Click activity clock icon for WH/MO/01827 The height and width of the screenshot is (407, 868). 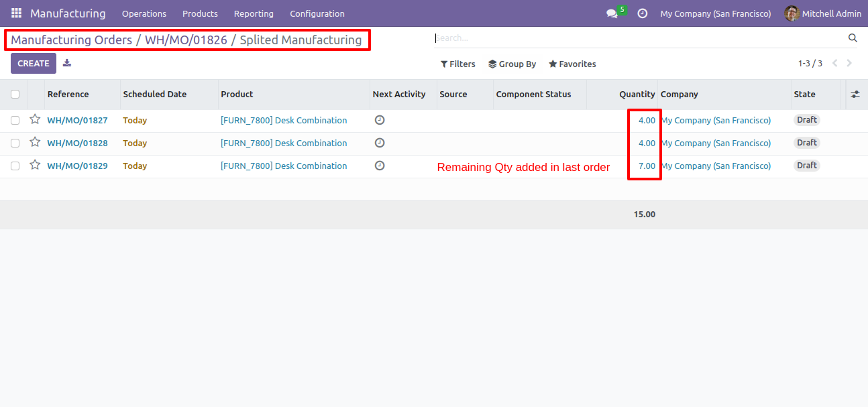click(380, 120)
